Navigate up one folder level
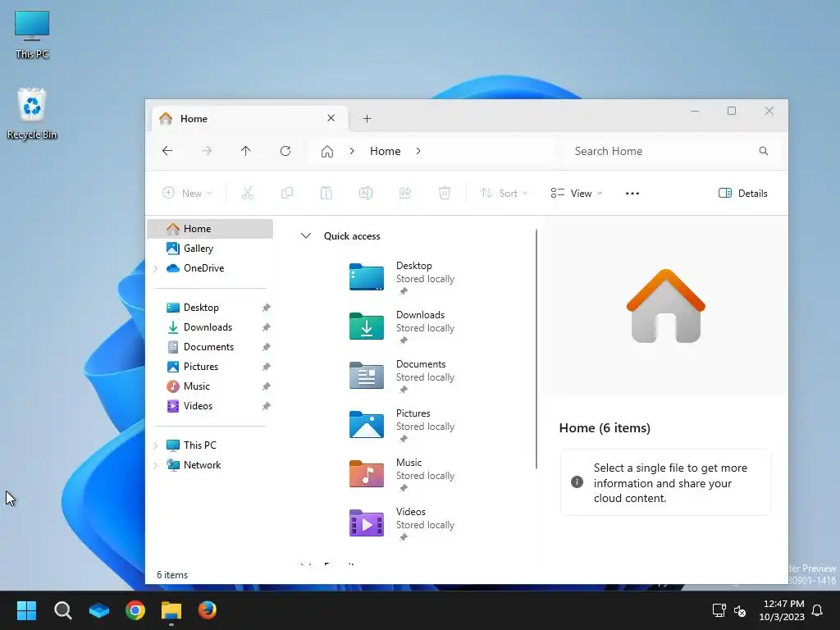The image size is (840, 630). [246, 151]
